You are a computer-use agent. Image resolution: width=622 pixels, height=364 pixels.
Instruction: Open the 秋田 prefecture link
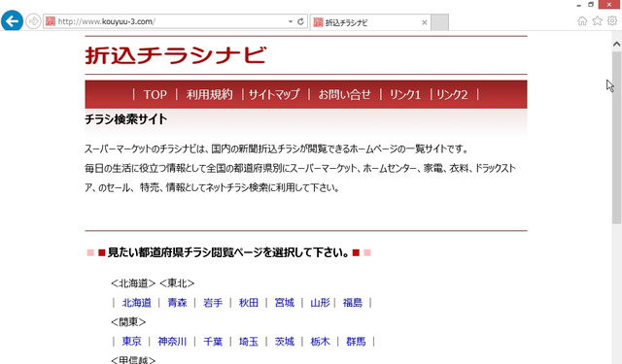[249, 303]
